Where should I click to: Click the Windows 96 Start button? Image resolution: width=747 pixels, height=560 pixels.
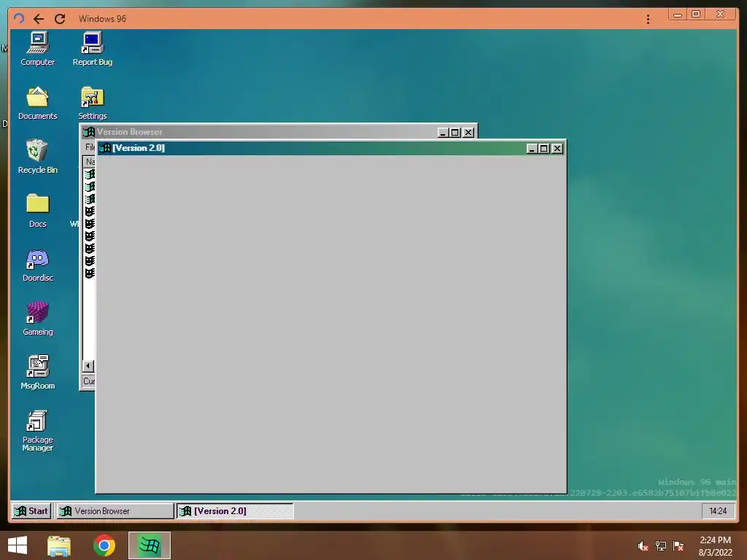pyautogui.click(x=31, y=511)
